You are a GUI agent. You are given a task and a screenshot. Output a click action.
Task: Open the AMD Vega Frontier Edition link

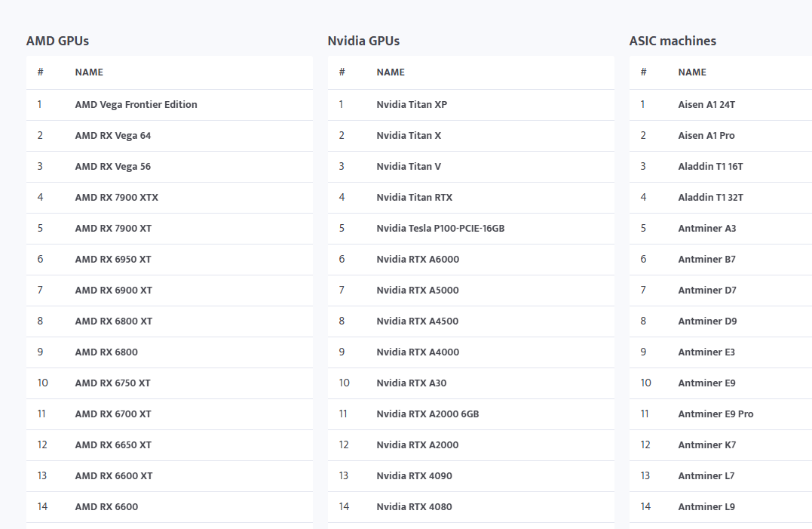[136, 105]
